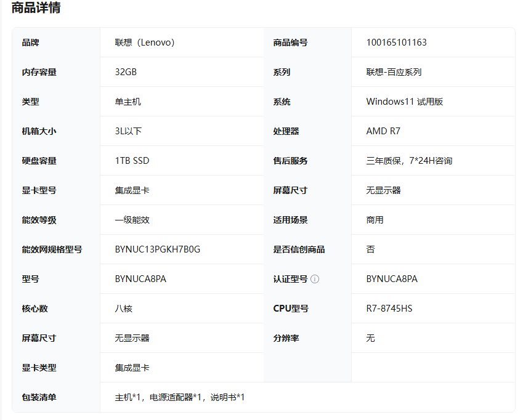This screenshot has height=420, width=523.
Task: Click the 认证型号 label text
Action: click(290, 279)
